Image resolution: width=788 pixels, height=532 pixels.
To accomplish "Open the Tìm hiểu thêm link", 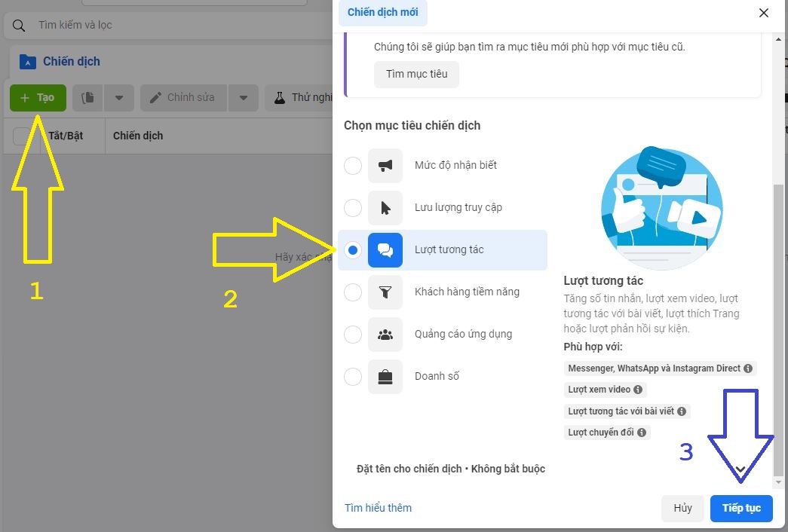I will click(378, 508).
